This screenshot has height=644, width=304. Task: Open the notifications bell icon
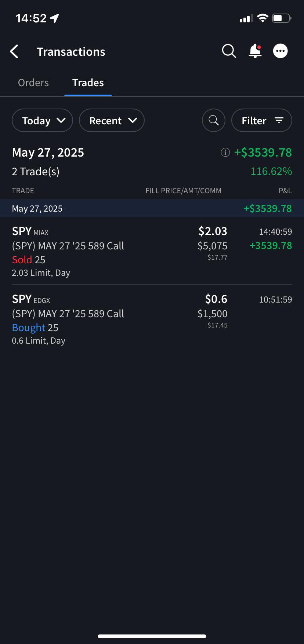point(255,51)
